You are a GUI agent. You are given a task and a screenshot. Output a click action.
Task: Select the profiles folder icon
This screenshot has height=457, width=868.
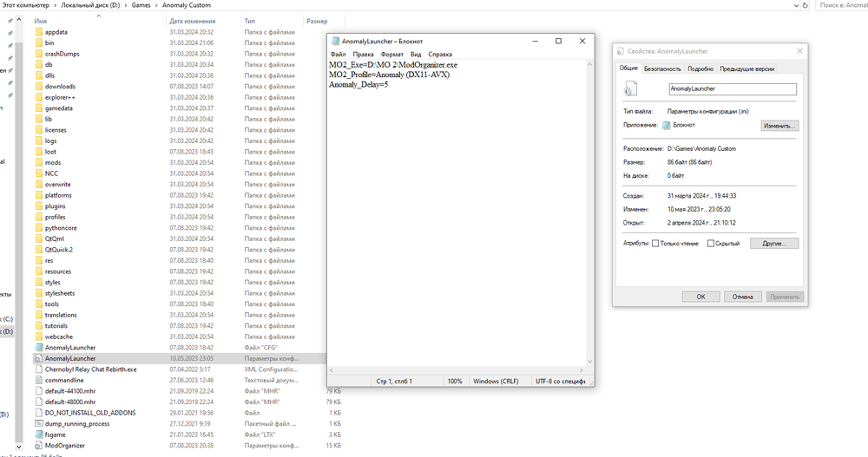click(39, 217)
